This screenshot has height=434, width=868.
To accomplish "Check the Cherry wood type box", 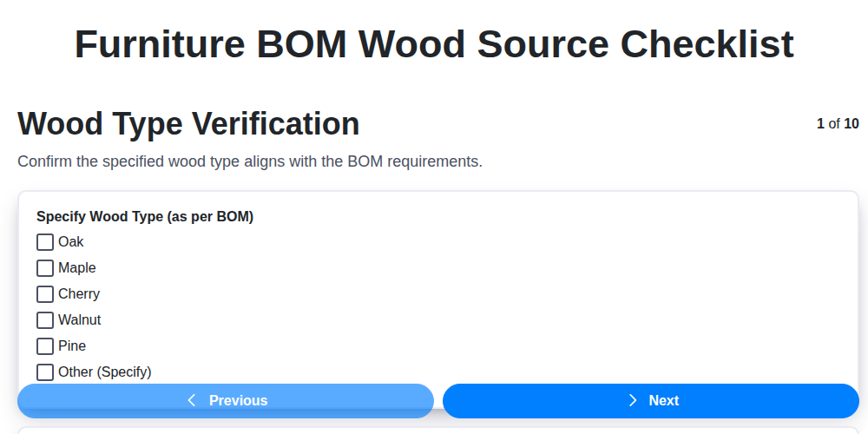I will (x=45, y=294).
